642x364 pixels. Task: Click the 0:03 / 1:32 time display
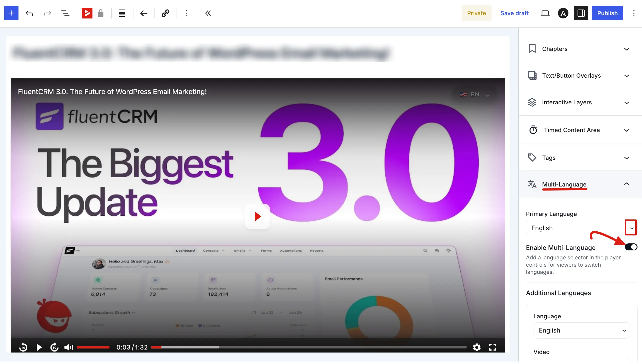point(132,347)
